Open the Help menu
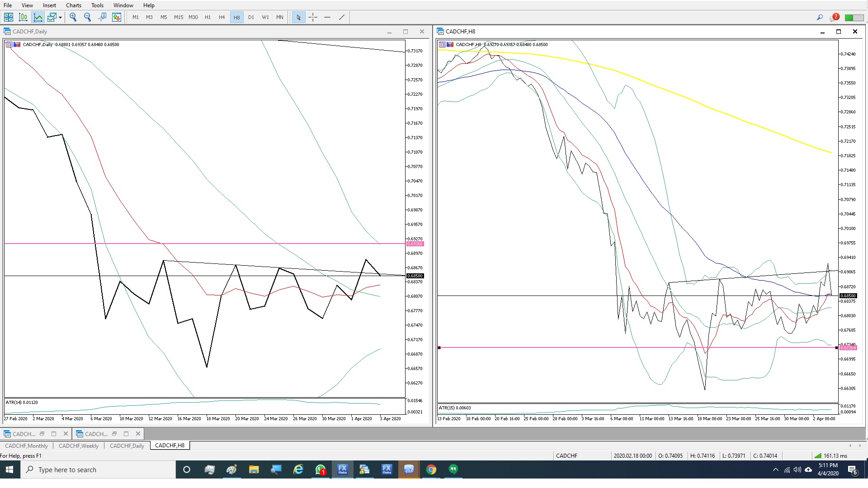Viewport: 868px width, 488px height. [149, 5]
